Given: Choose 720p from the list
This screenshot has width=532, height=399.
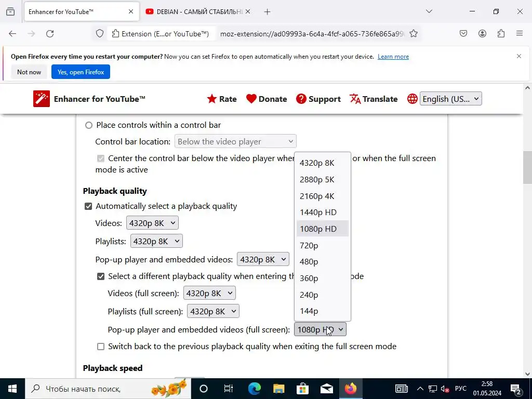Looking at the screenshot, I should point(322,245).
